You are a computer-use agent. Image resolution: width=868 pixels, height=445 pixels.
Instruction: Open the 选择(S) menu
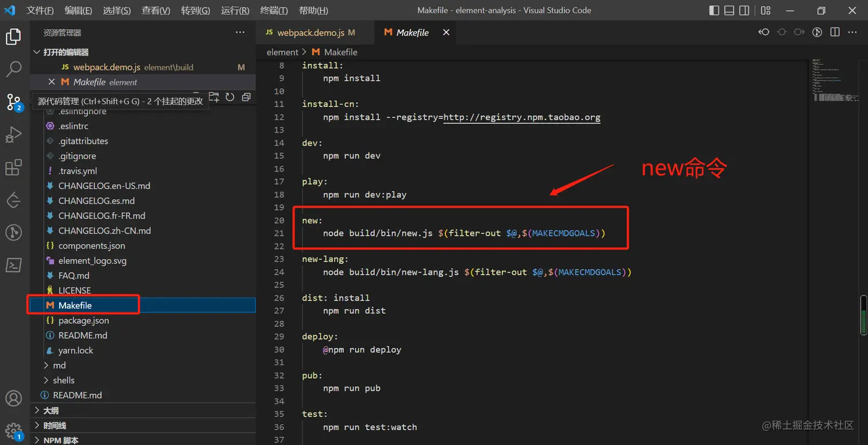(x=117, y=10)
